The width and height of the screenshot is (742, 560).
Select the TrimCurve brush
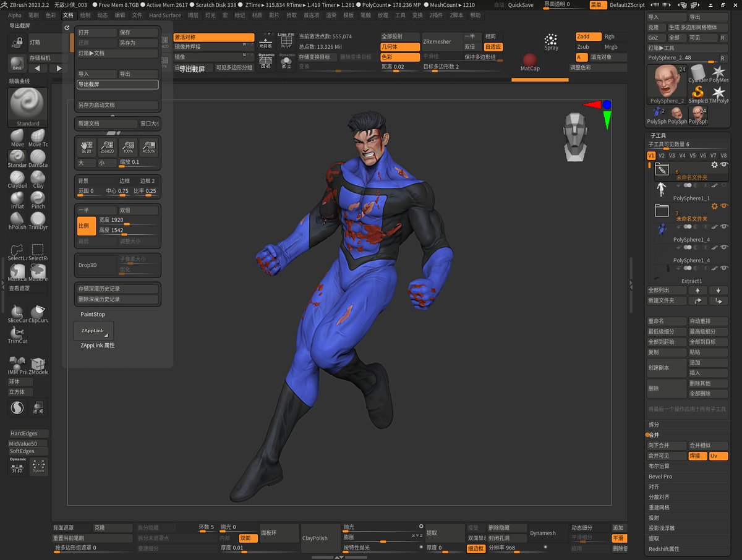coord(17,334)
